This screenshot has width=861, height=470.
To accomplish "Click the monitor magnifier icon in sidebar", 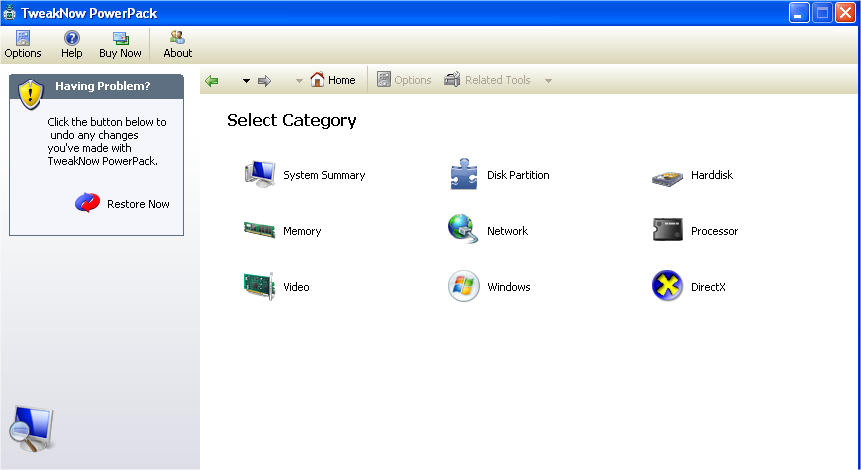I will (x=31, y=428).
